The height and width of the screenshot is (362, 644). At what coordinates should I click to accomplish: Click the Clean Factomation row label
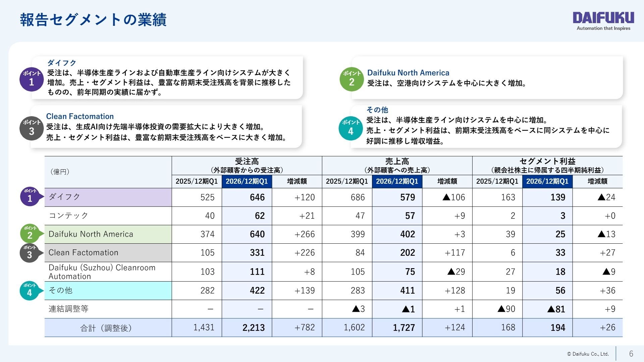pyautogui.click(x=84, y=252)
